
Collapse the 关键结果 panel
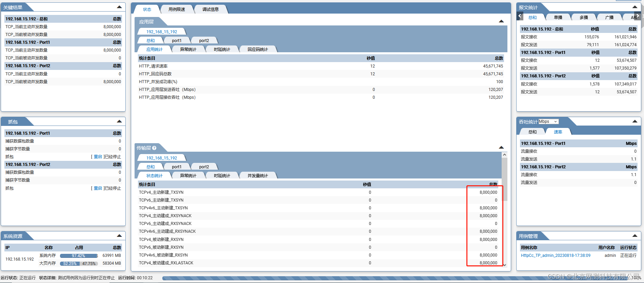(x=119, y=7)
